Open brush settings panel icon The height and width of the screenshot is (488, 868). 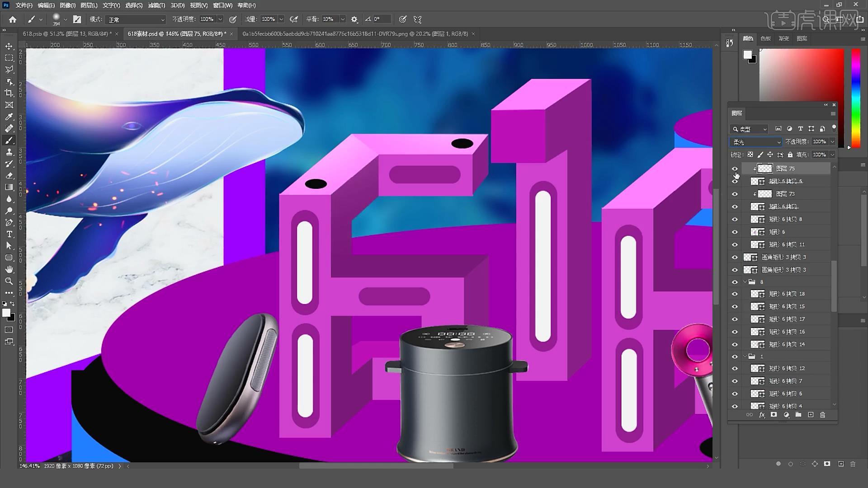coord(77,19)
